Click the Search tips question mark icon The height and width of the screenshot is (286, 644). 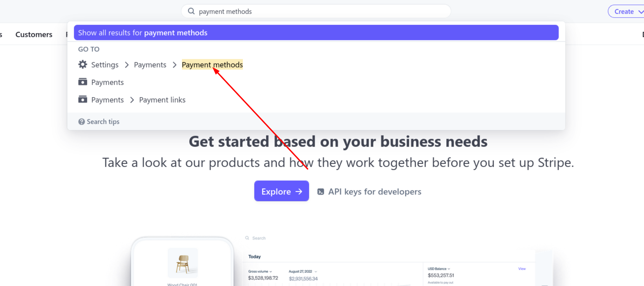click(81, 122)
